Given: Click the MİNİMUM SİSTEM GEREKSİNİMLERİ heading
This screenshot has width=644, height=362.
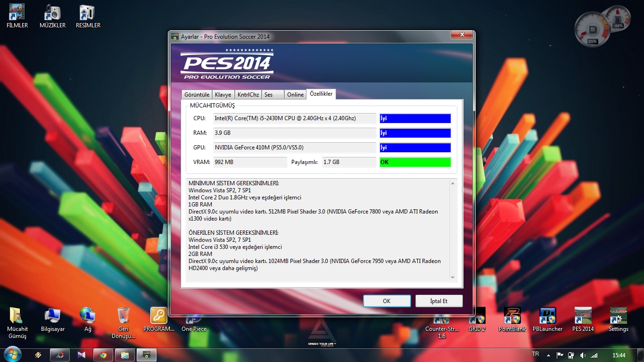Looking at the screenshot, I should [234, 183].
